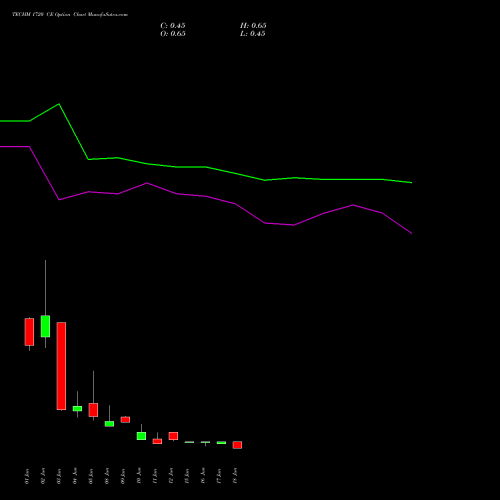Image resolution: width=500 pixels, height=500 pixels.
Task: Select the red candlestick for 12 Jan
Action: [x=173, y=436]
